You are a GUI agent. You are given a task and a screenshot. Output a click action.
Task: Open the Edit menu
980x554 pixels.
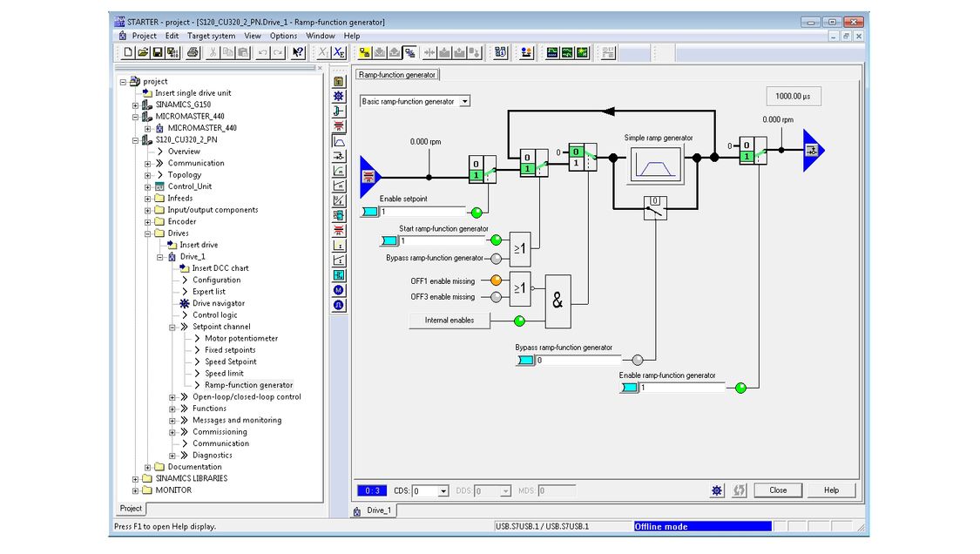click(172, 36)
